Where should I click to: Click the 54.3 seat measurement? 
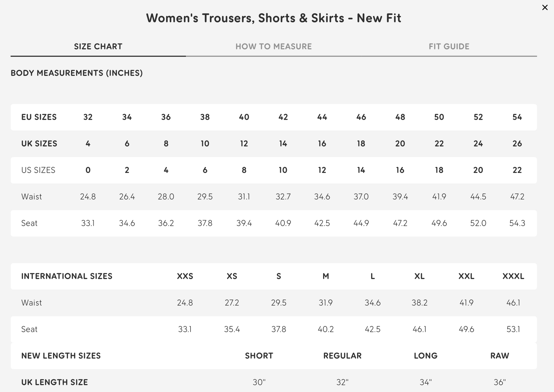click(517, 223)
